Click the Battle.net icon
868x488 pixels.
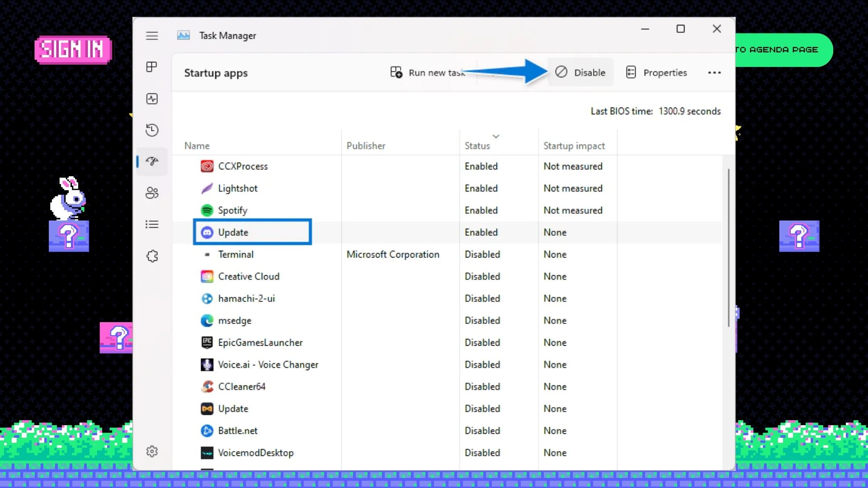point(207,431)
